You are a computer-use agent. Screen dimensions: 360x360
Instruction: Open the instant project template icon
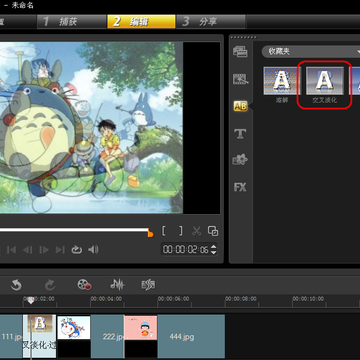point(240,79)
